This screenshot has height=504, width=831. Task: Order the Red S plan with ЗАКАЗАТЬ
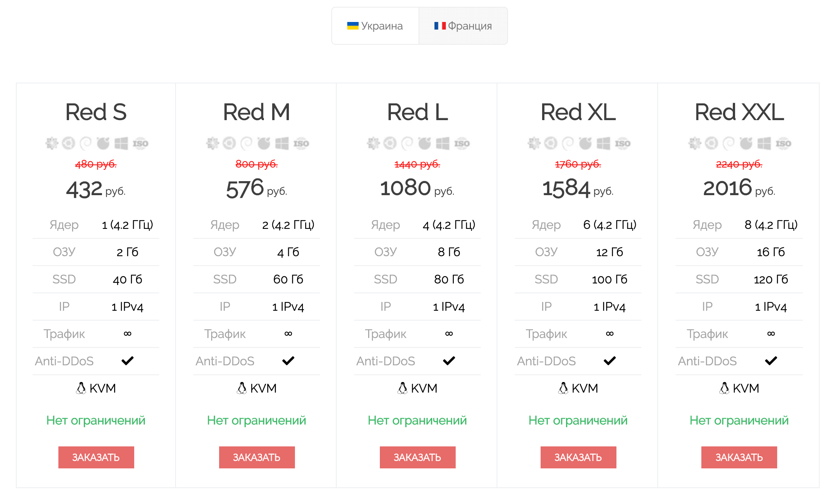point(96,457)
